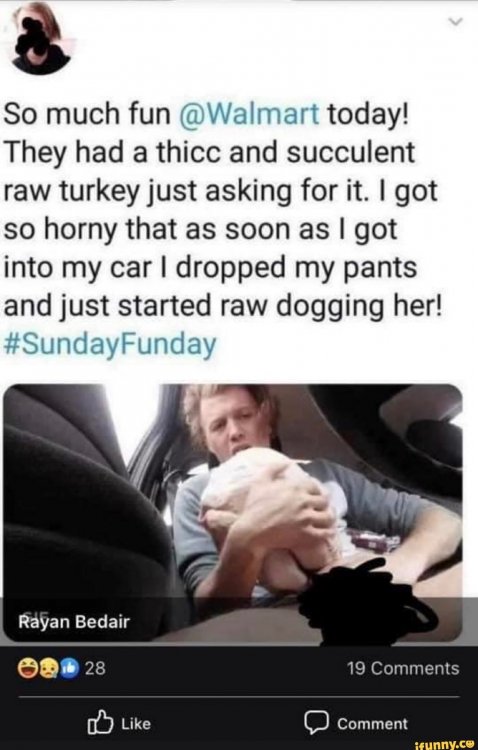Click the Rayan Bedair caption

[x=74, y=622]
